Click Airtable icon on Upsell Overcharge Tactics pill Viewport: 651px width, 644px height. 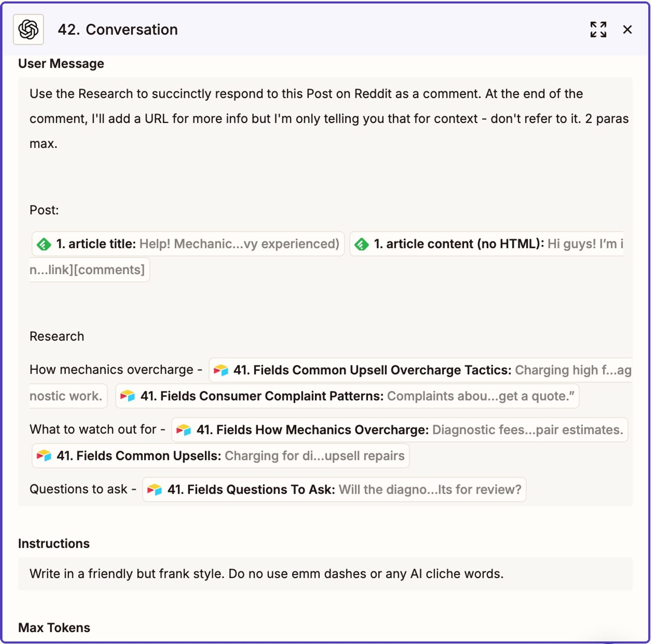click(221, 370)
